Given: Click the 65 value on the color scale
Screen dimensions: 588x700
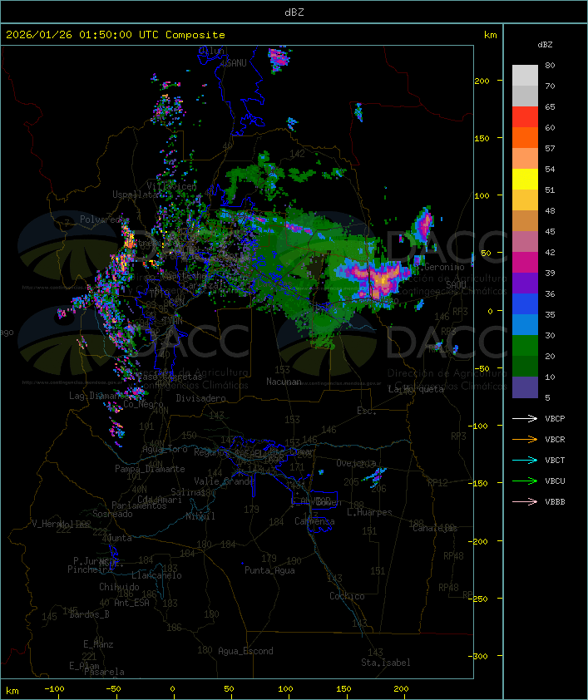Looking at the screenshot, I should pos(550,106).
